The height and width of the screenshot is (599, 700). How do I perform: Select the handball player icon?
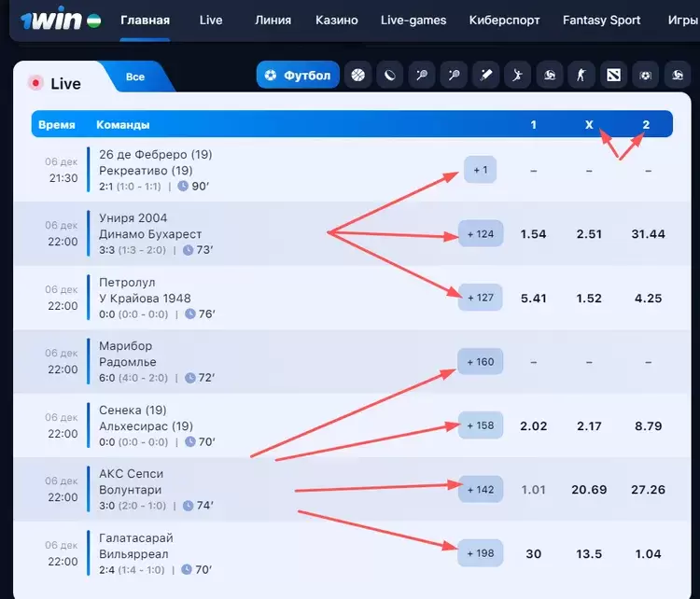[518, 76]
